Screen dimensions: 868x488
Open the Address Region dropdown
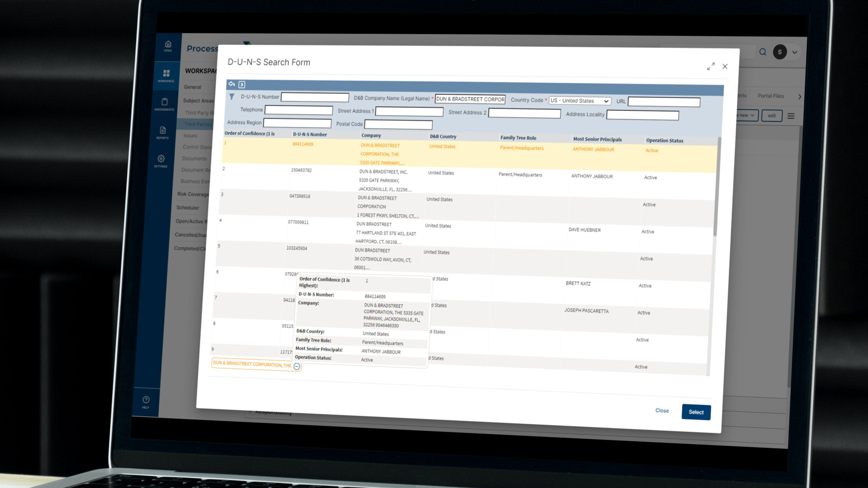pos(297,123)
